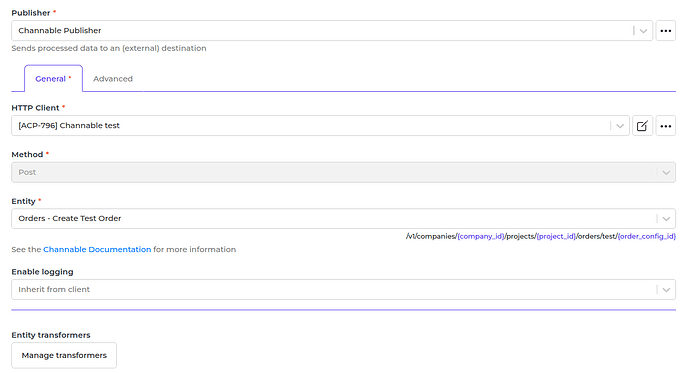The image size is (690, 373).
Task: Expand the Publisher dropdown arrow
Action: [643, 31]
